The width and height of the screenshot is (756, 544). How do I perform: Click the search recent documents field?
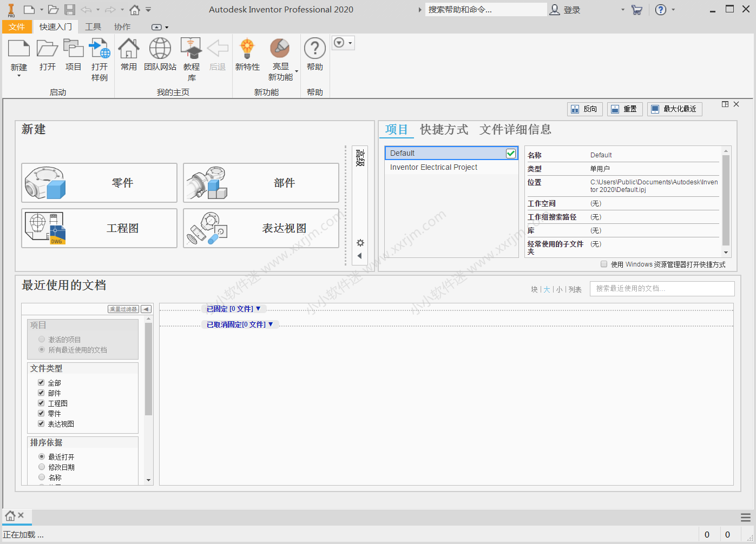(662, 289)
